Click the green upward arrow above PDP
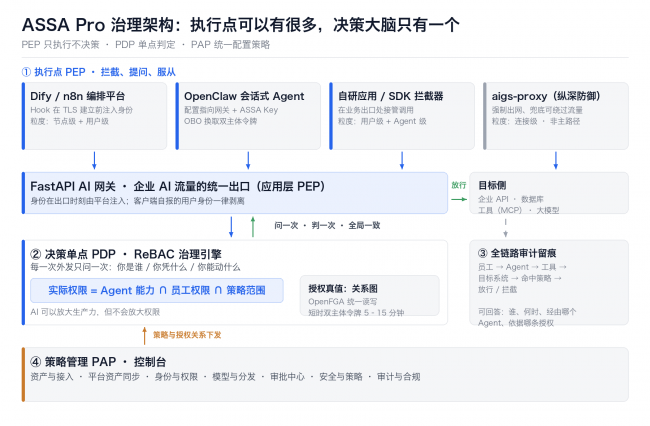 coord(253,227)
